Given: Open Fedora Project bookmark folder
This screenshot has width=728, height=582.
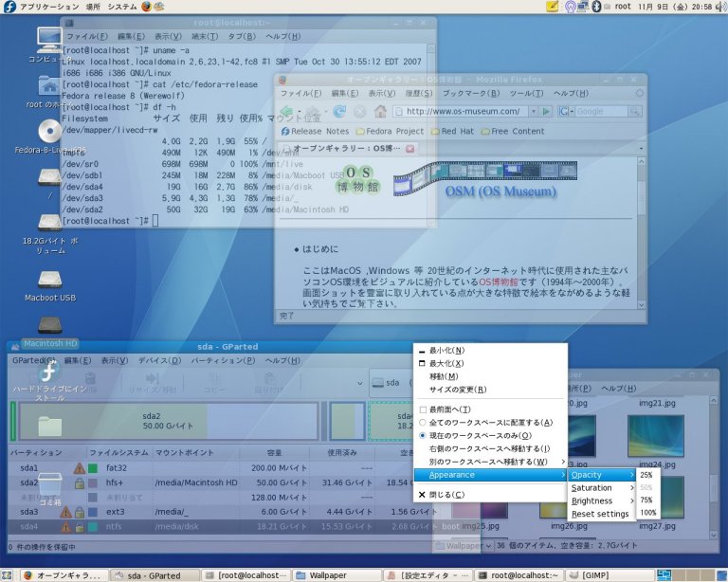Looking at the screenshot, I should click(390, 132).
